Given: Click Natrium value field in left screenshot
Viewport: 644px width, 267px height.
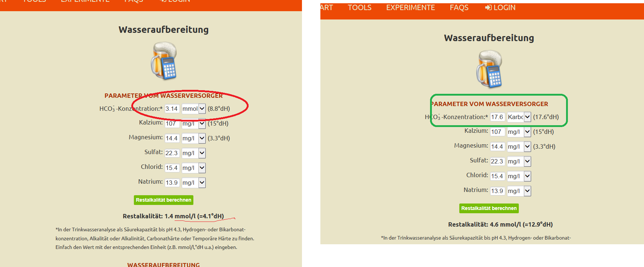Looking at the screenshot, I should [172, 183].
